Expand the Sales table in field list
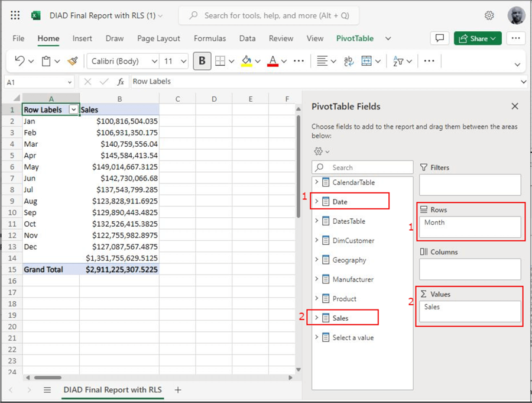532x403 pixels. tap(317, 318)
